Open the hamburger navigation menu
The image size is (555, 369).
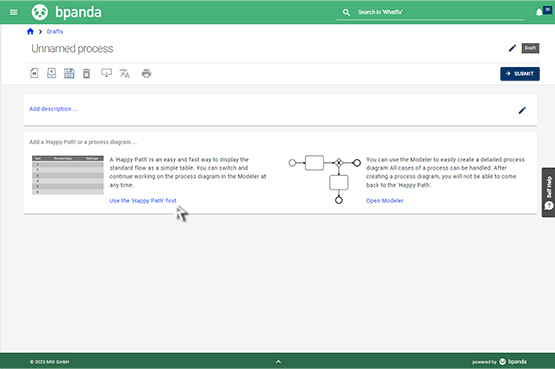13,12
